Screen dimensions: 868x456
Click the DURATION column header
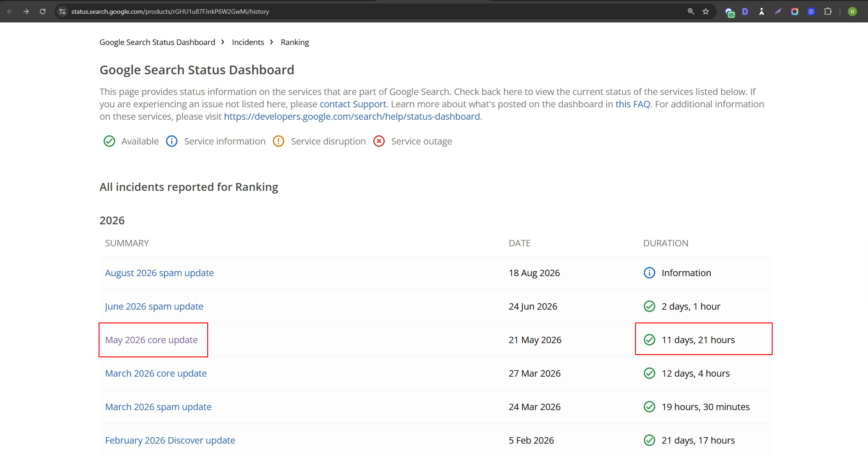pos(666,243)
